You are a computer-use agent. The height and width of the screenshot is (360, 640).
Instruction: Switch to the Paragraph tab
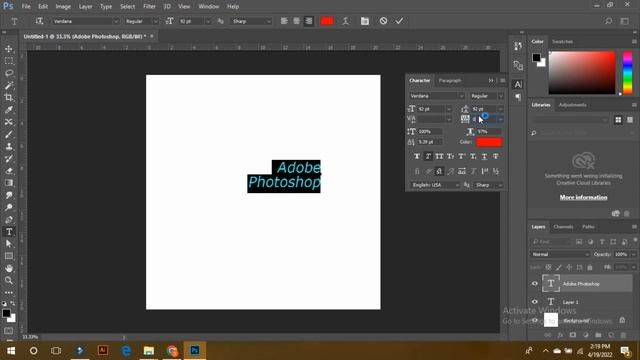[x=450, y=80]
